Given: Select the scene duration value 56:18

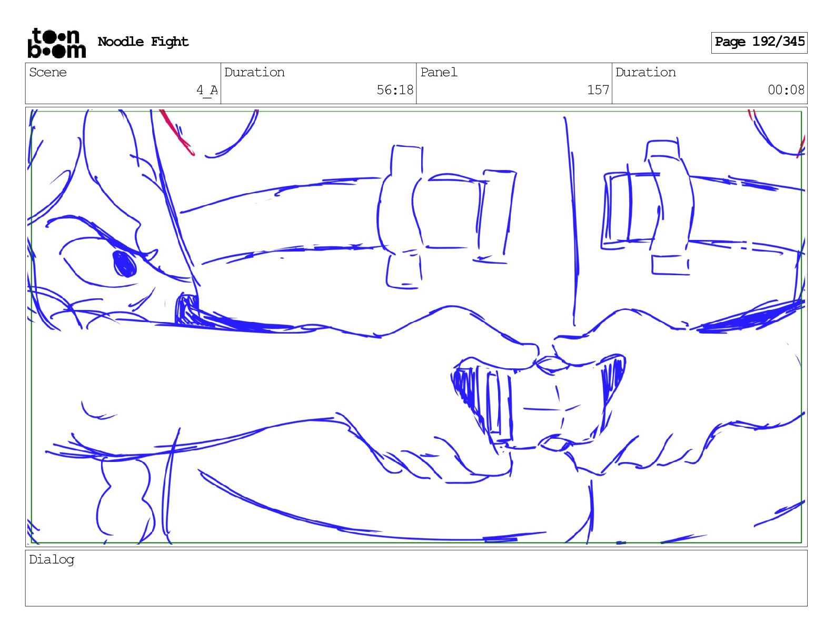Looking at the screenshot, I should (395, 90).
